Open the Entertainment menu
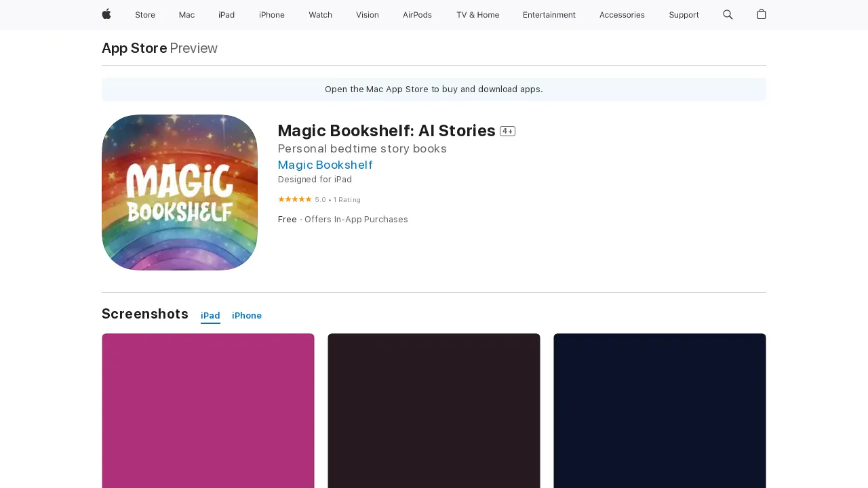The width and height of the screenshot is (868, 488). (x=549, y=15)
